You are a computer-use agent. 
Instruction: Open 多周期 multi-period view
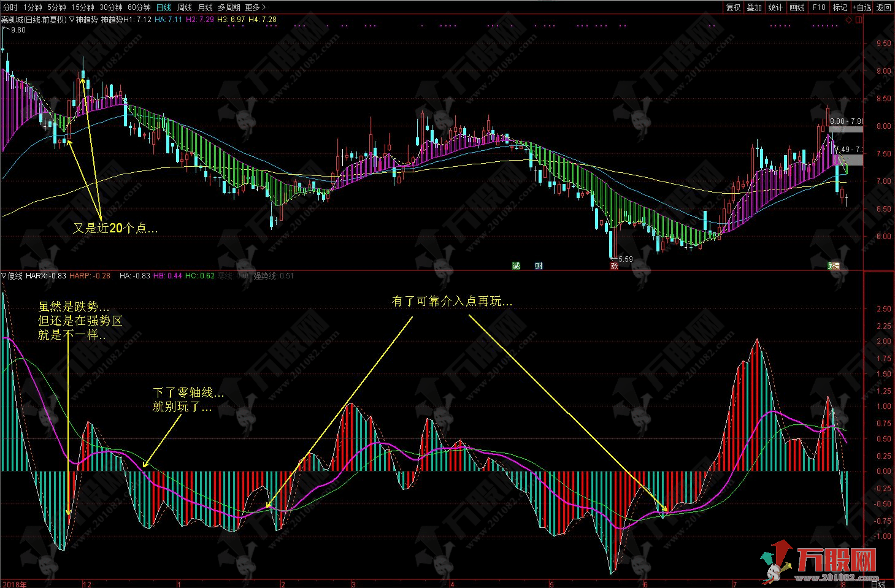tap(229, 7)
